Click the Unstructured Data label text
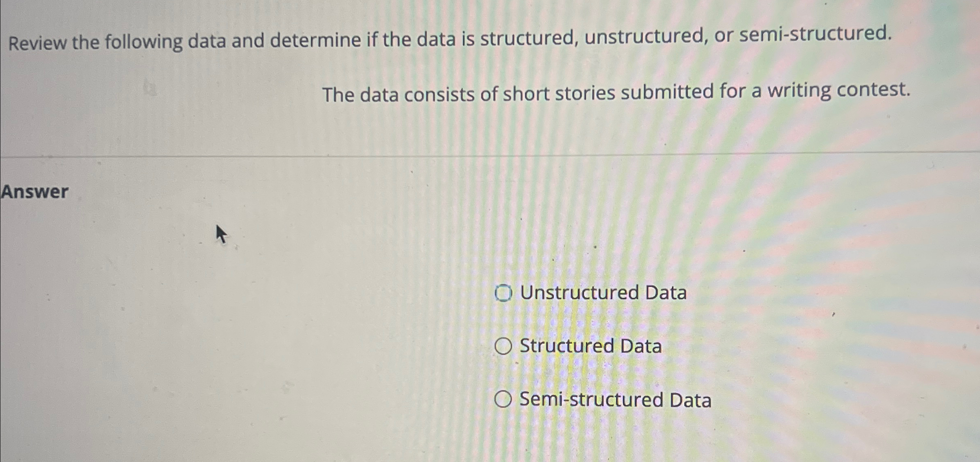Screen dimensions: 980x462 point(603,293)
